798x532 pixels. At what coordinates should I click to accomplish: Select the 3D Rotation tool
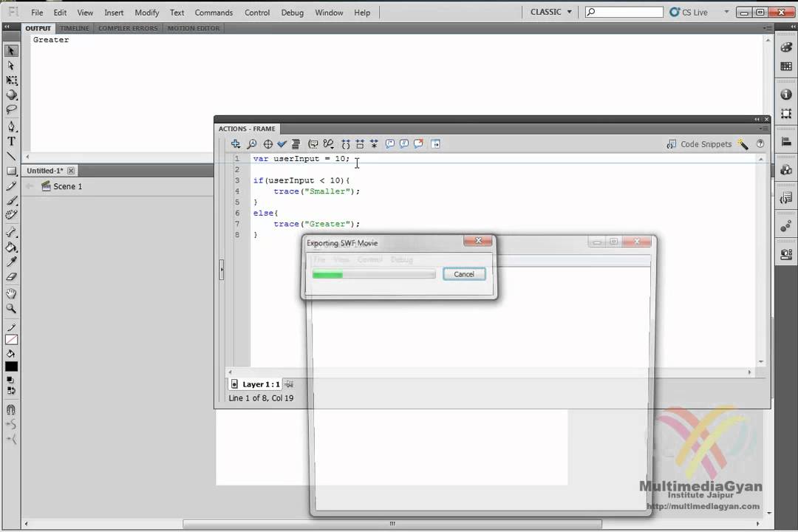pos(11,95)
